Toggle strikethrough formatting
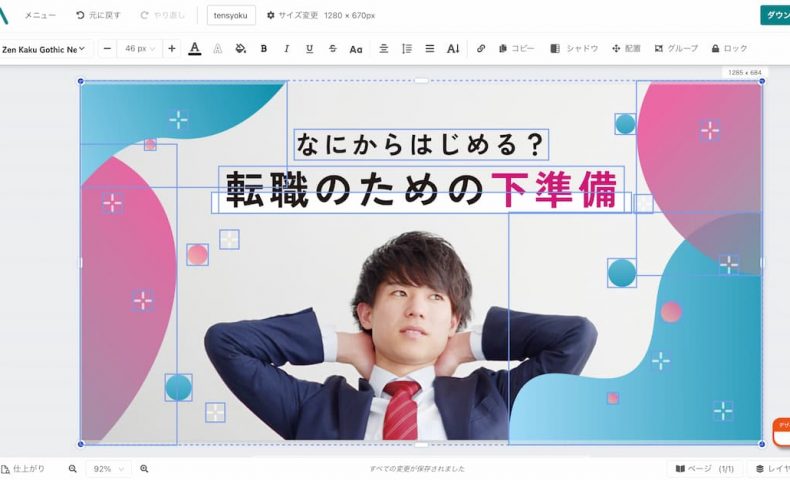Screen dimensions: 790x480 click(333, 49)
